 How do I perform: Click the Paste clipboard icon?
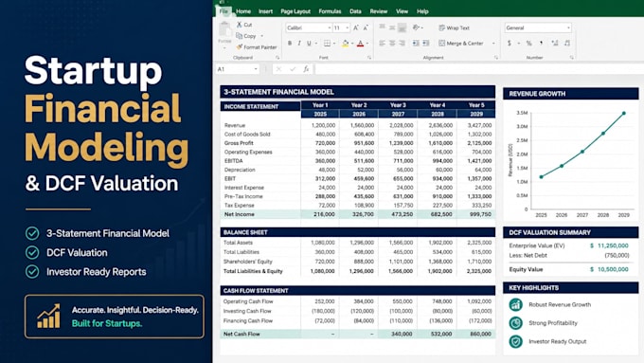point(224,29)
